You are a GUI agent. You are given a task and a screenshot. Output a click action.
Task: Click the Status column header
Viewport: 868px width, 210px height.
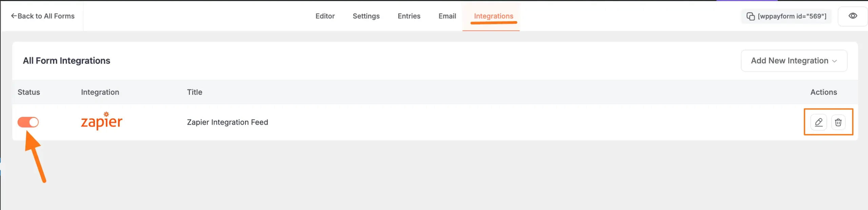[29, 92]
